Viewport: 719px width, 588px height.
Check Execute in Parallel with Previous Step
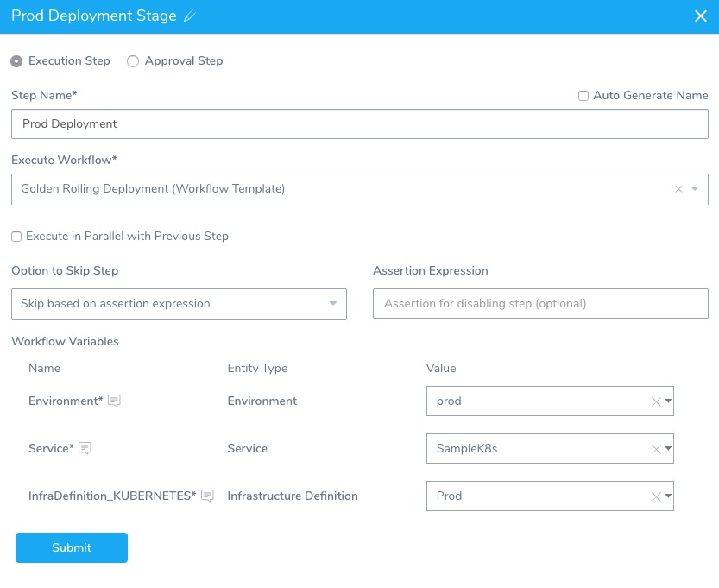[x=16, y=237]
